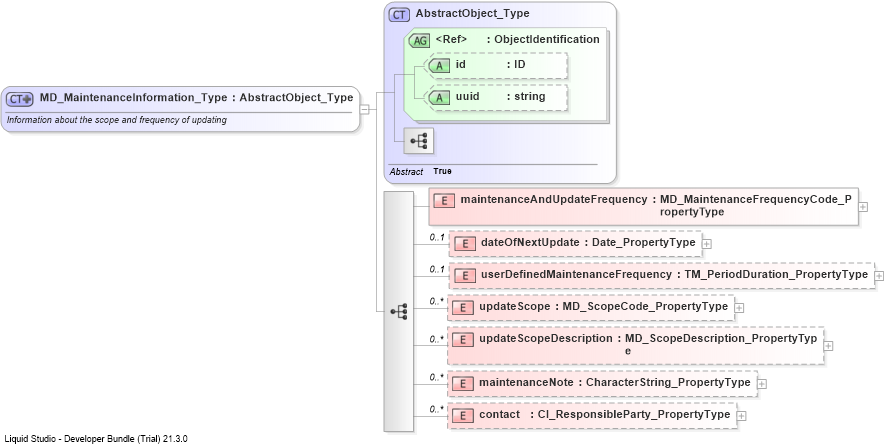Select the CharacterString_PropertyType type text
This screenshot has width=884, height=444.
tap(668, 383)
